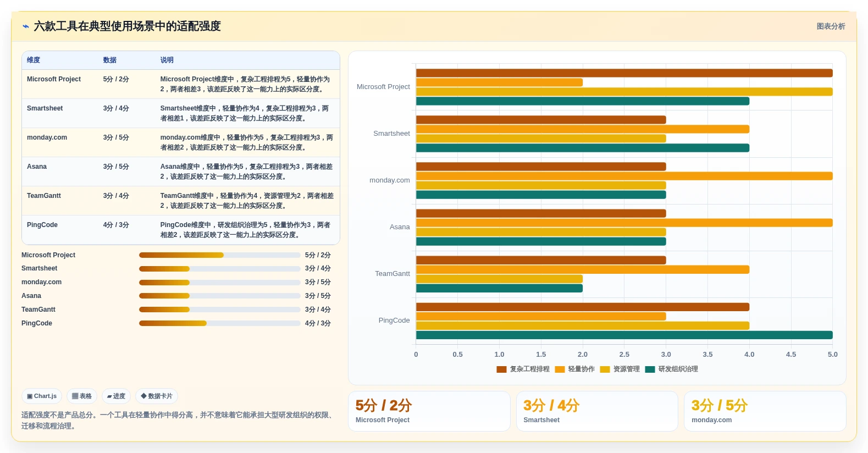Open the 3分 / 4分 Smartsheet data card
Image resolution: width=868 pixels, height=453 pixels.
[597, 411]
